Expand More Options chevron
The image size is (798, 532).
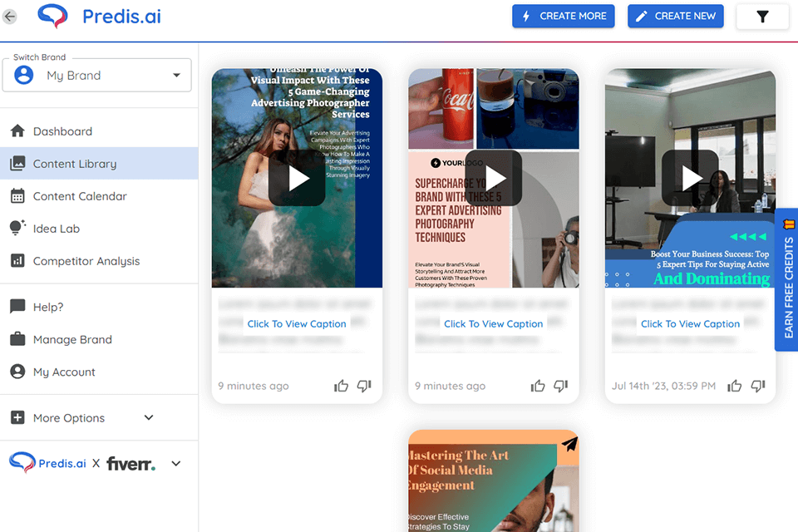pyautogui.click(x=149, y=417)
